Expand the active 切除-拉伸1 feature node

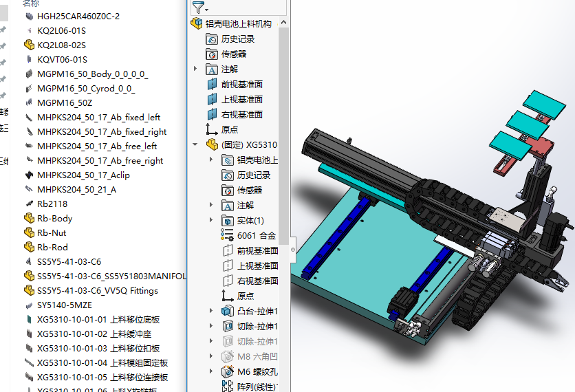pyautogui.click(x=211, y=325)
